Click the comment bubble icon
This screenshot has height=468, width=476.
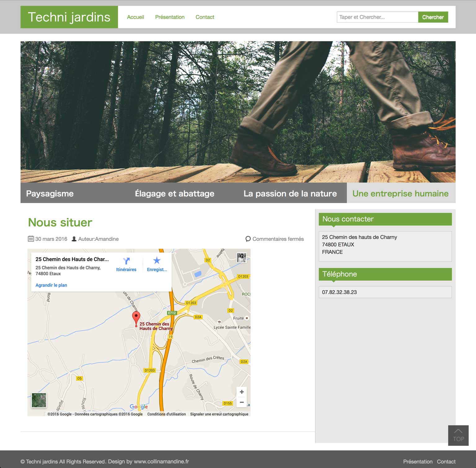tap(248, 239)
